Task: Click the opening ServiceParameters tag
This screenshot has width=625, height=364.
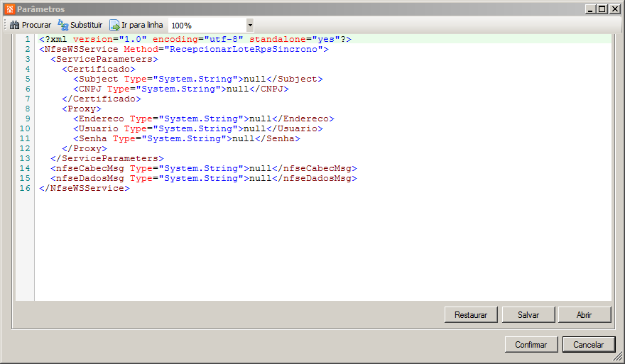Action: point(104,59)
